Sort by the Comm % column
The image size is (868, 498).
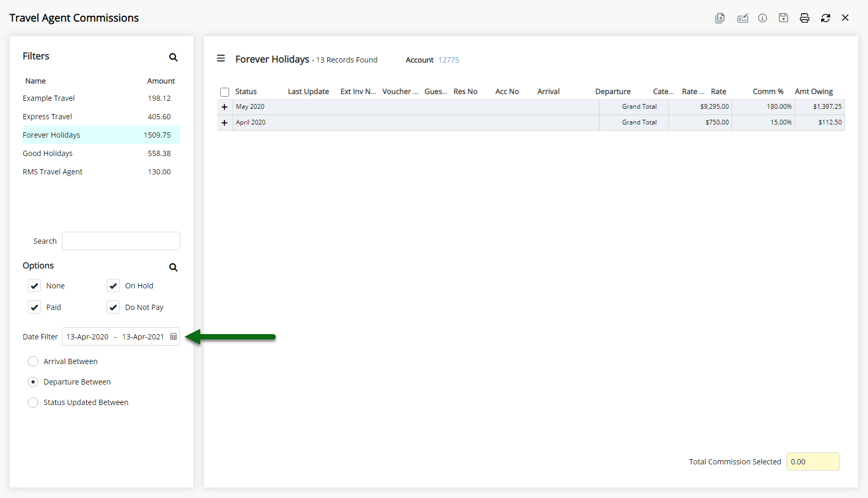point(768,91)
